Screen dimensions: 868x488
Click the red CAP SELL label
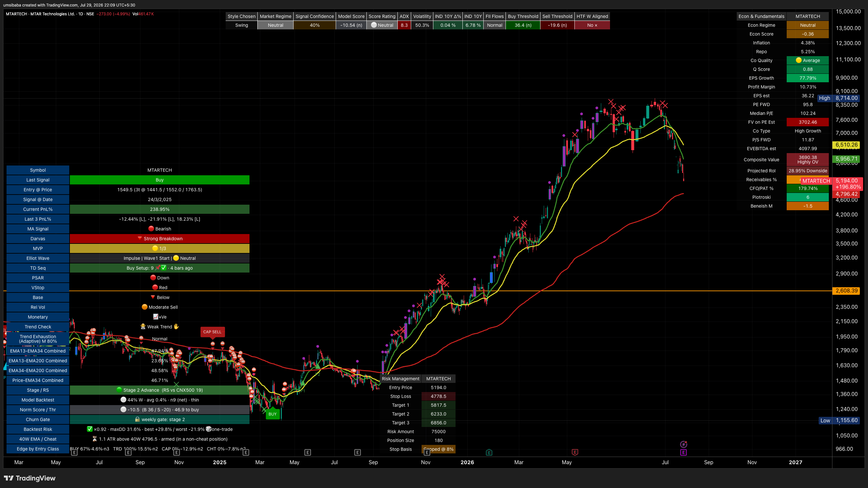(212, 332)
